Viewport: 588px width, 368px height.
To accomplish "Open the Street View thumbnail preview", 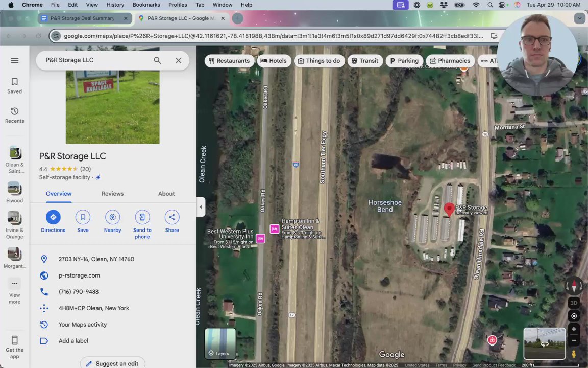I will point(545,343).
